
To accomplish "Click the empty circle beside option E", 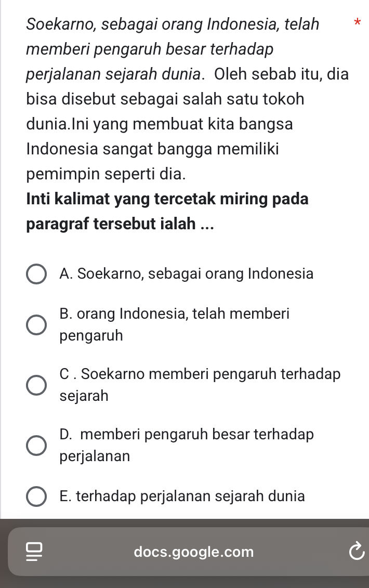I will pyautogui.click(x=36, y=496).
